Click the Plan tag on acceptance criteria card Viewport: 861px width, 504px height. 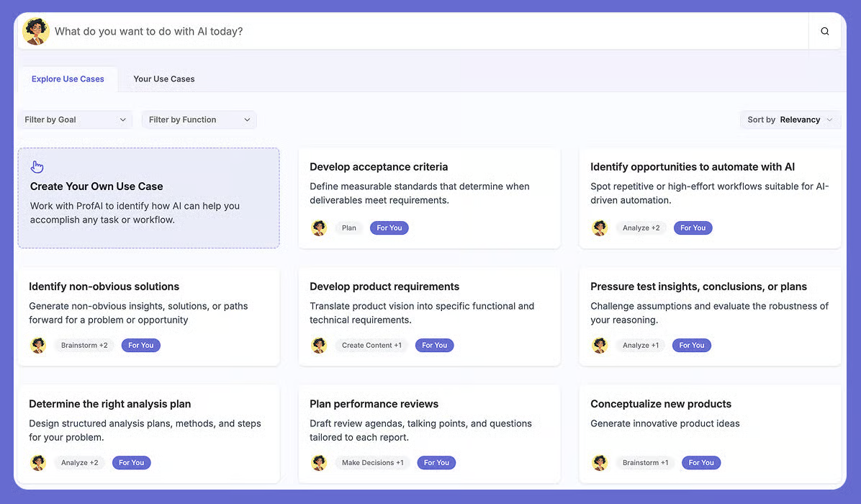point(349,228)
